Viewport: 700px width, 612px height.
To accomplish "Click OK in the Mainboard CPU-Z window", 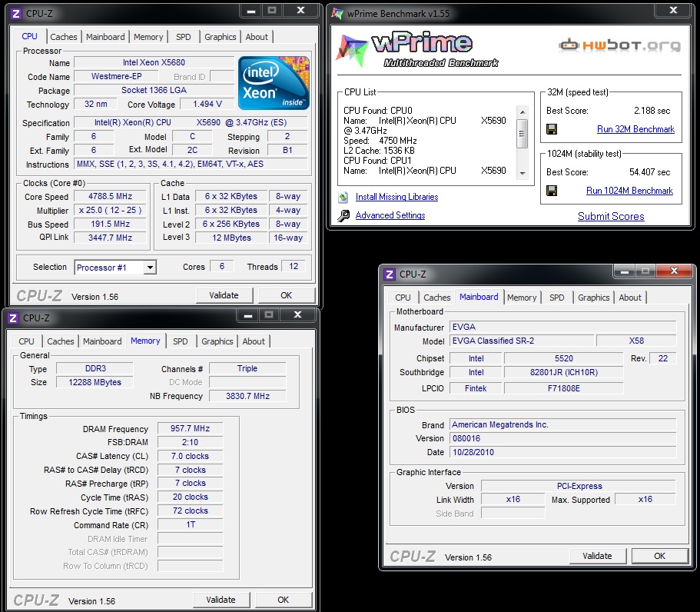I will tap(659, 556).
